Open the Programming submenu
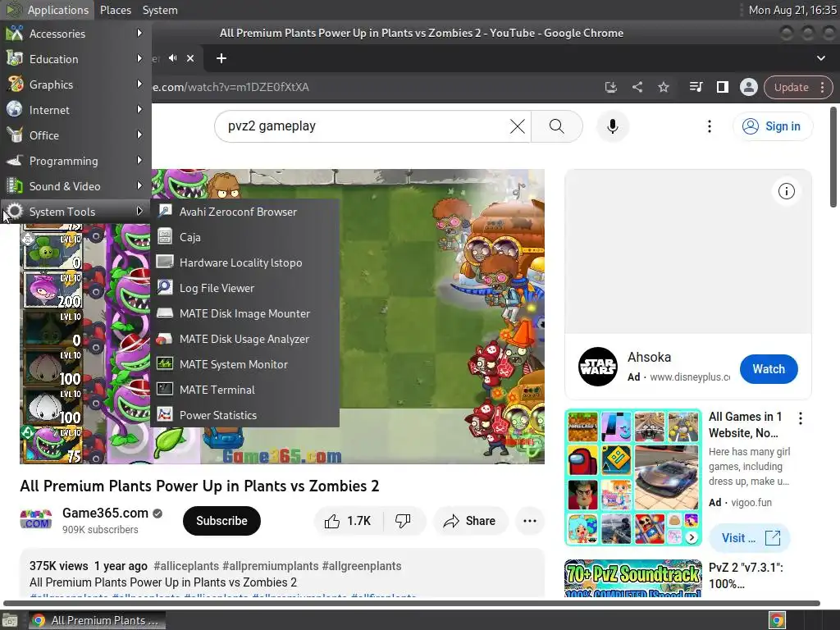The height and width of the screenshot is (630, 840). tap(75, 161)
